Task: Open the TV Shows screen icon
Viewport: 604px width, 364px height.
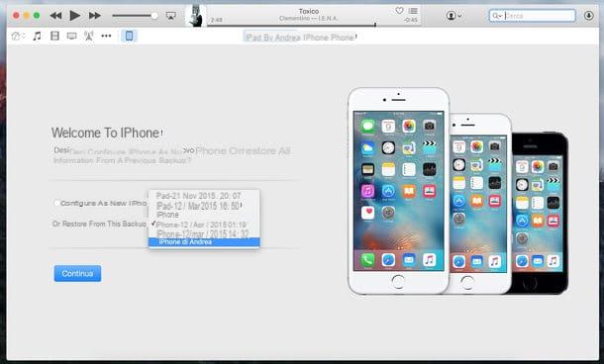Action: point(71,37)
